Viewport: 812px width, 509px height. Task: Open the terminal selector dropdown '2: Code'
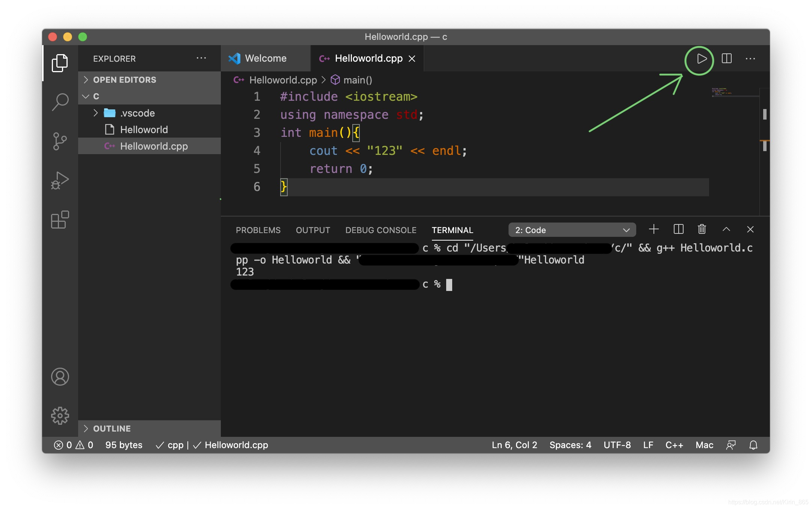[572, 230]
